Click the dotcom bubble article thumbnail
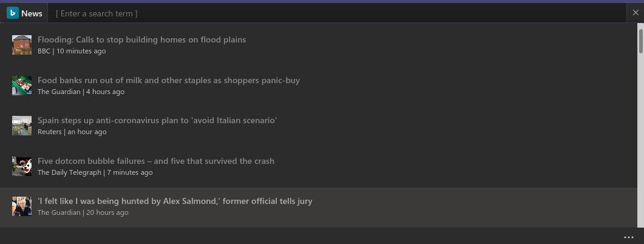 pos(22,166)
